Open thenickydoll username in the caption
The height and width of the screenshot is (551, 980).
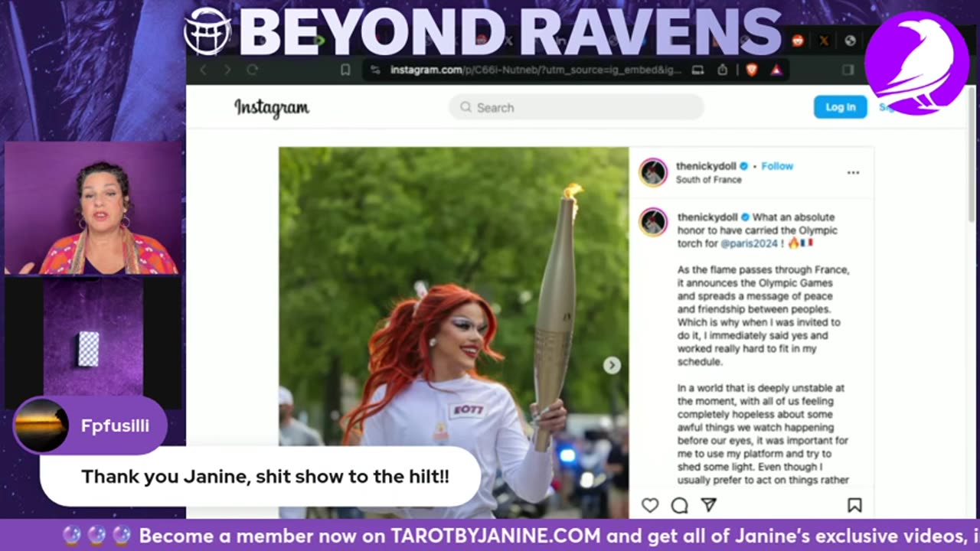point(707,217)
